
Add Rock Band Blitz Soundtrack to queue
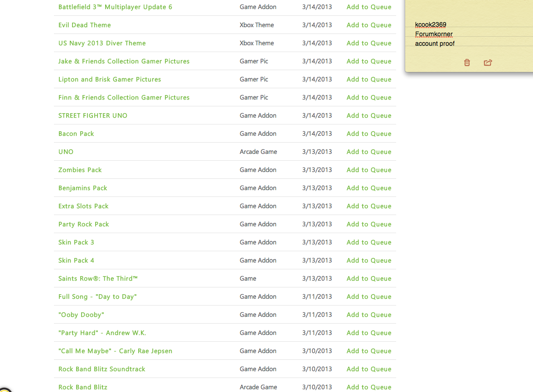click(x=369, y=369)
